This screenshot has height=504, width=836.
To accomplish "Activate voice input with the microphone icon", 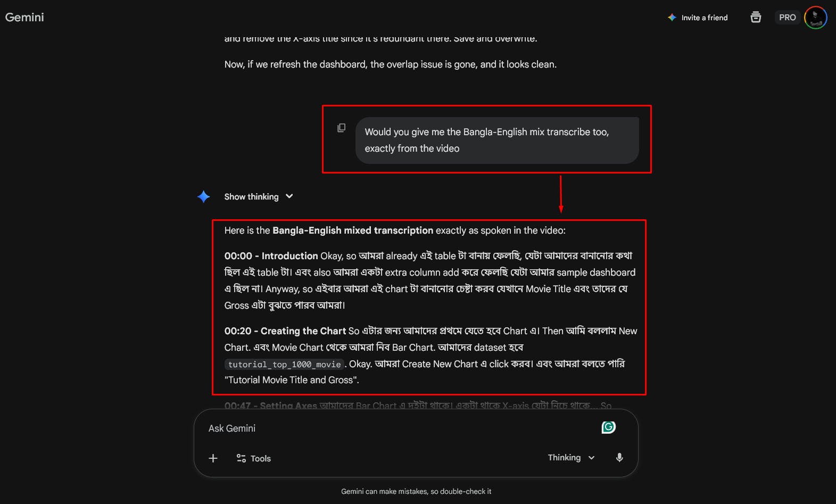I will click(619, 458).
